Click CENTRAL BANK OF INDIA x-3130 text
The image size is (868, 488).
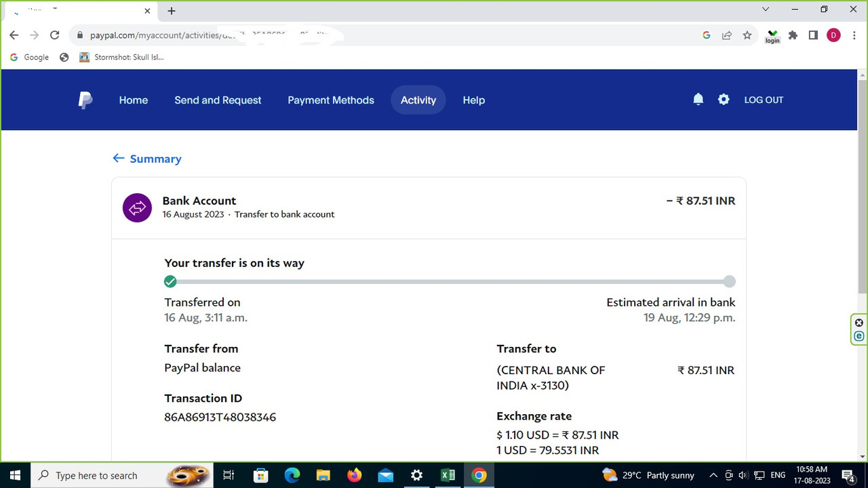[x=551, y=378]
